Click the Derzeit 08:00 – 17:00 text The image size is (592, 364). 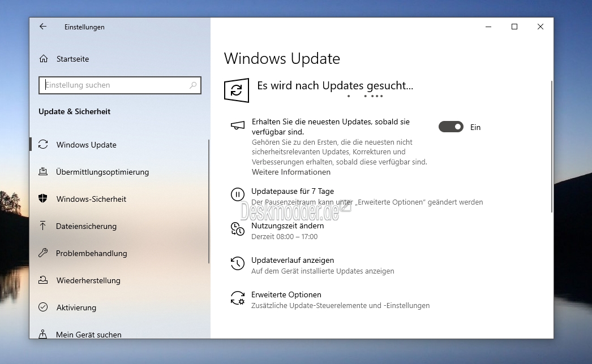[285, 236]
